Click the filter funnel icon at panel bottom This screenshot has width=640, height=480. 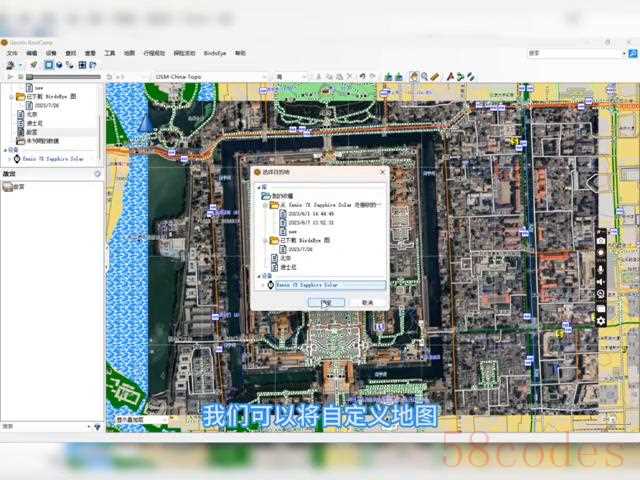click(97, 427)
